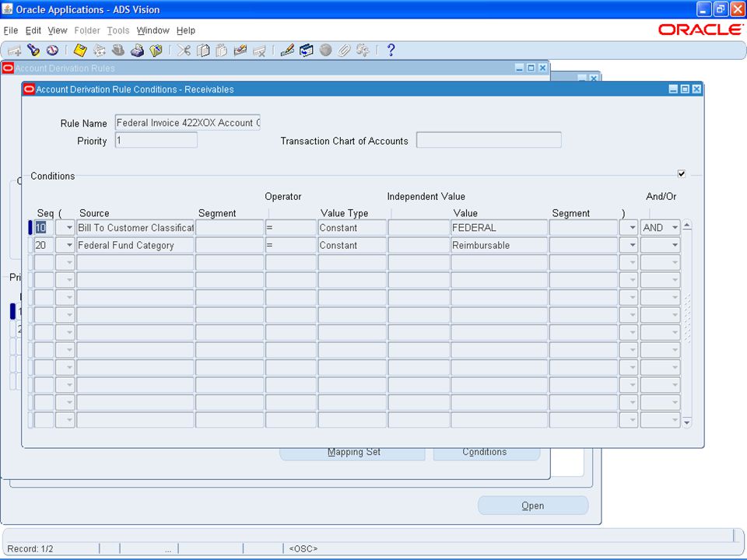Viewport: 747px width, 560px height.
Task: Open the left parenthesis dropdown for Seq 20
Action: [65, 245]
